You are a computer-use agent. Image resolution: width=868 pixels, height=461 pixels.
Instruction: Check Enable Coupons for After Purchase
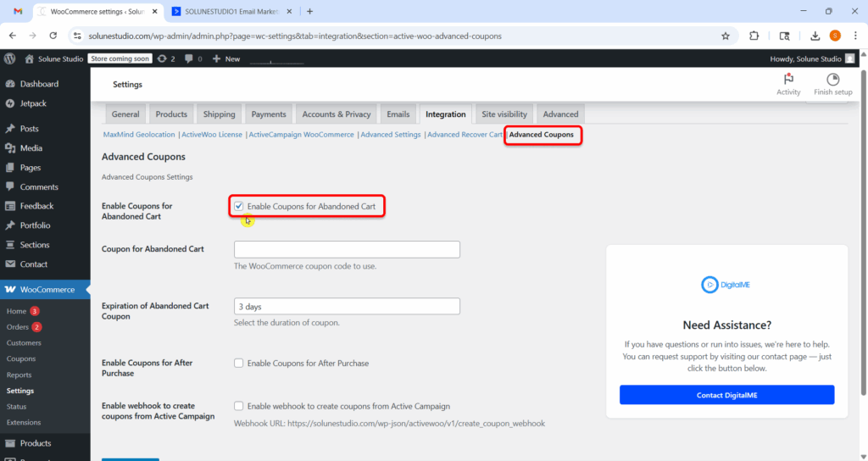(238, 363)
